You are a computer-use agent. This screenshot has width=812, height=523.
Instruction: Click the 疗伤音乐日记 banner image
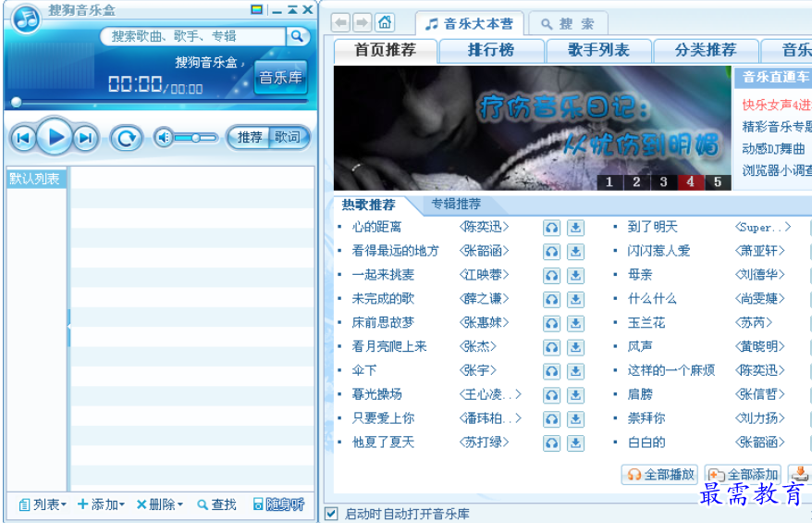coord(532,128)
